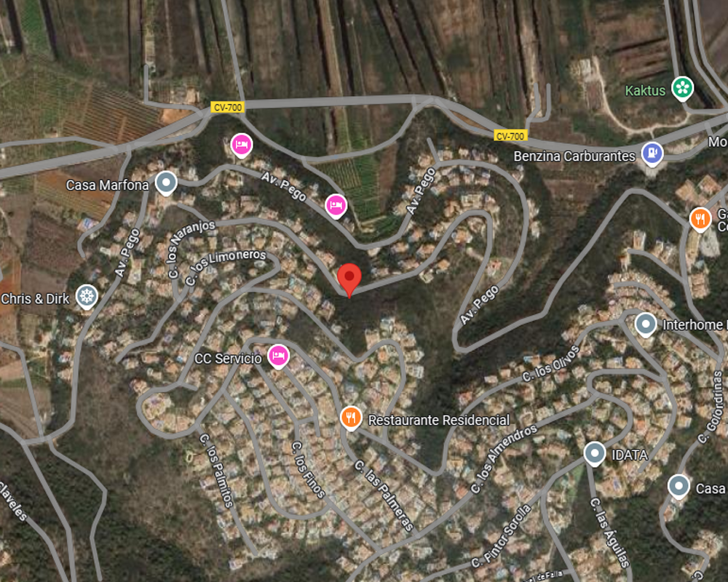Open the Casa marker near C. las Águilas

click(x=678, y=487)
